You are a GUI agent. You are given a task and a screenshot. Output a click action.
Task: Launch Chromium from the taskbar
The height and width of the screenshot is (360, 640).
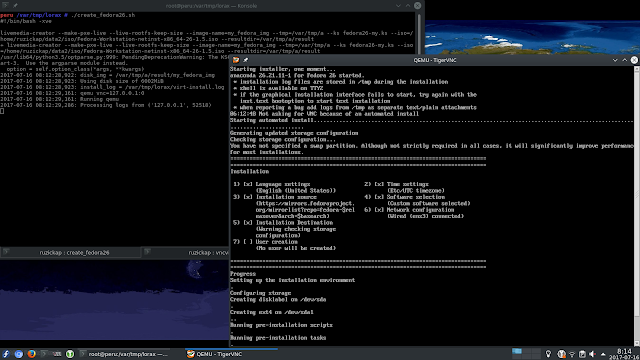(x=19, y=354)
